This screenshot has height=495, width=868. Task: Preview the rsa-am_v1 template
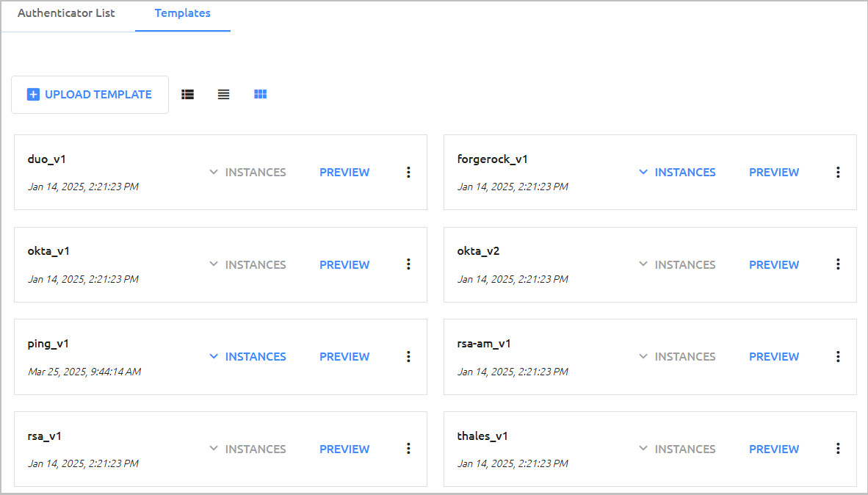click(x=774, y=357)
